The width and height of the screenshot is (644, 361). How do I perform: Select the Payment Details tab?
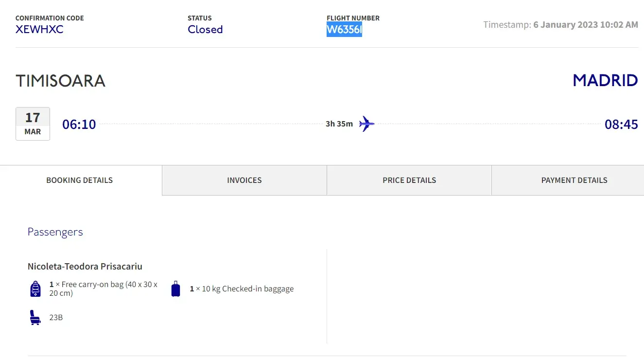(x=574, y=180)
